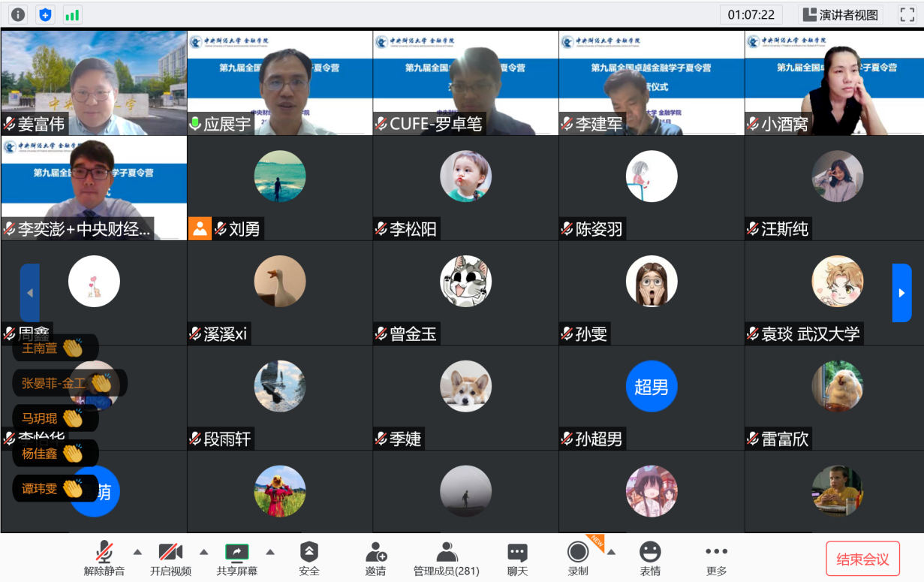Click the meeting info icon

[18, 14]
